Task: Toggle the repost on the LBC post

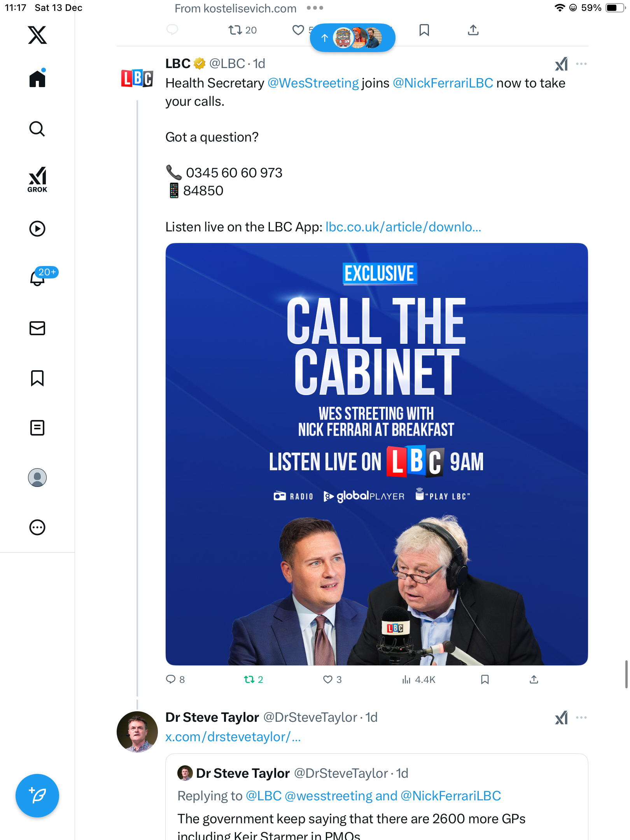Action: (x=249, y=679)
